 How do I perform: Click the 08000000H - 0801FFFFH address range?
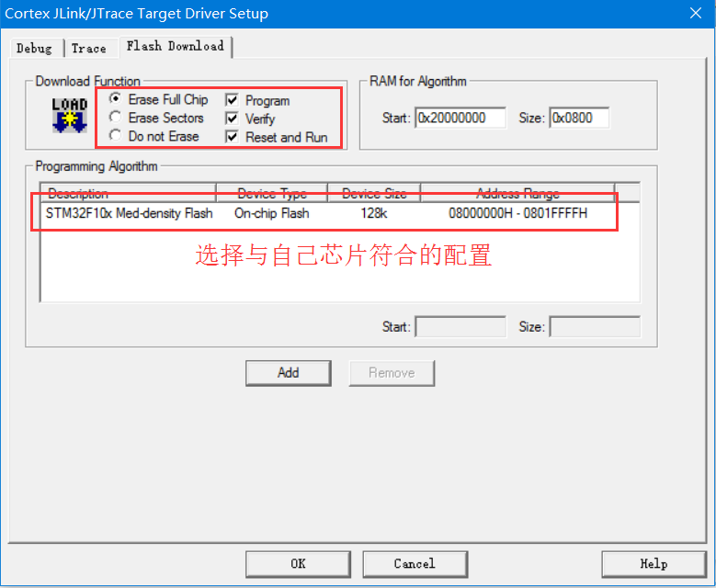517,213
